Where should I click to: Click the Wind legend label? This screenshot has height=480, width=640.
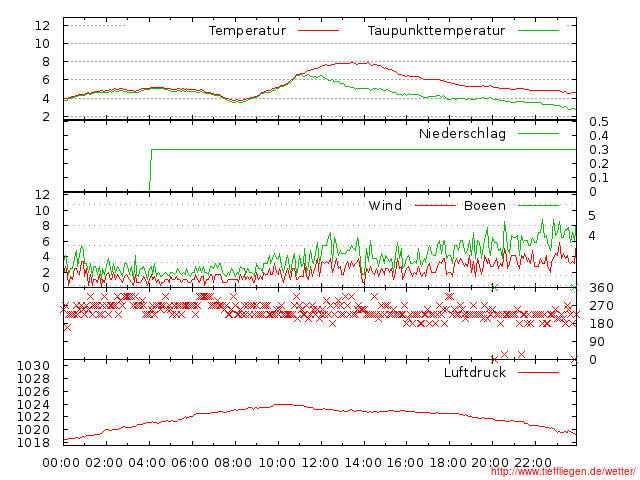click(x=385, y=205)
